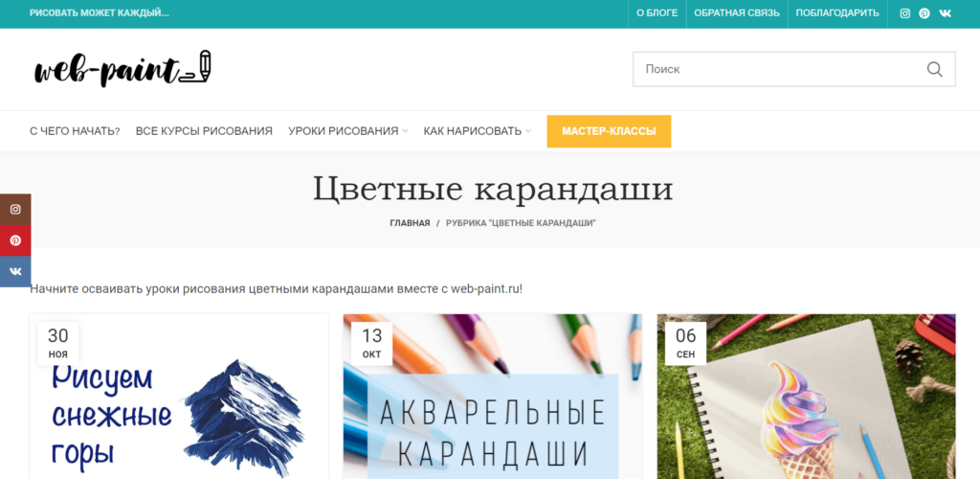Click the Instagram icon in top bar
This screenshot has height=479, width=980.
coord(904,13)
